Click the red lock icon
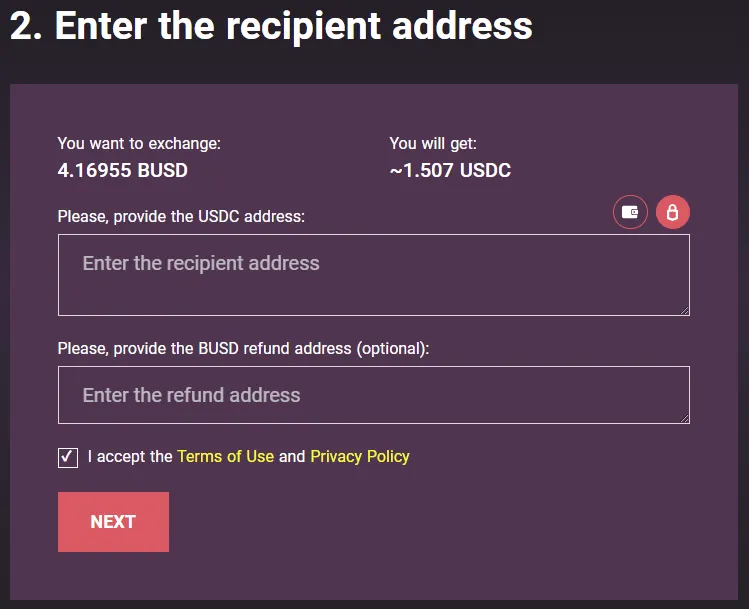 [x=673, y=212]
